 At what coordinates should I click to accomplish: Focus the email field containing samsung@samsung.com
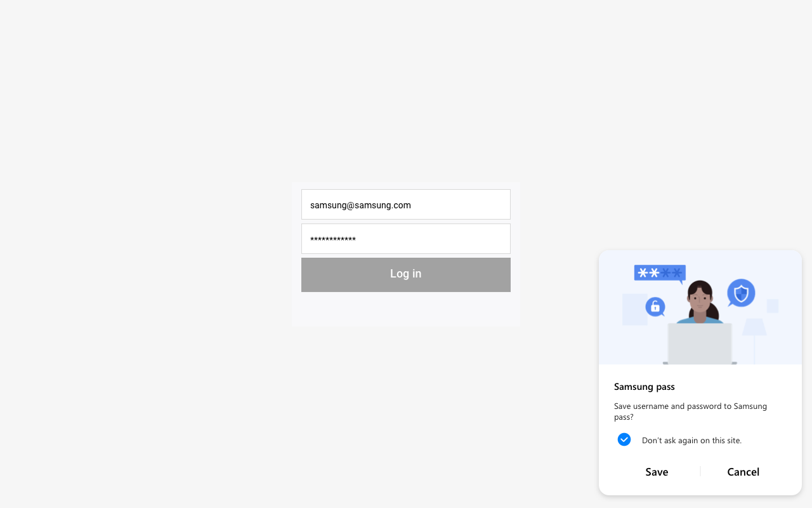(x=406, y=204)
